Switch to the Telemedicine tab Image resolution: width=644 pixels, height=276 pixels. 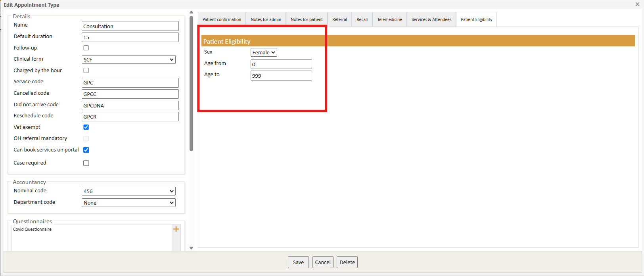(x=389, y=19)
